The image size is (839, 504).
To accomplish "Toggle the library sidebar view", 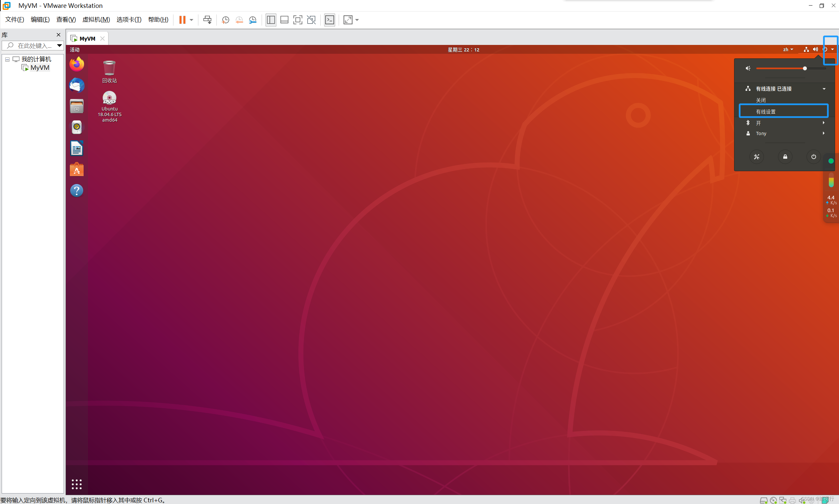I will (270, 20).
